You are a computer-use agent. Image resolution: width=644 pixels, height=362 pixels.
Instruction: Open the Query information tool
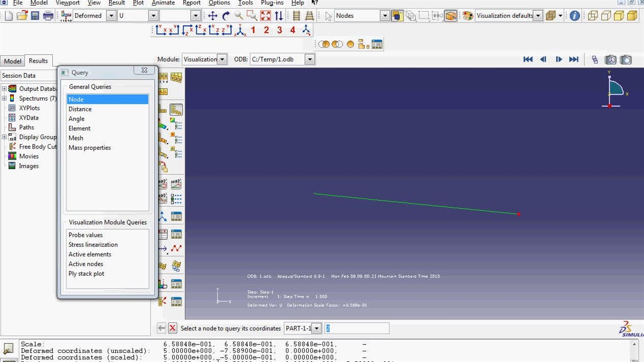click(x=575, y=16)
